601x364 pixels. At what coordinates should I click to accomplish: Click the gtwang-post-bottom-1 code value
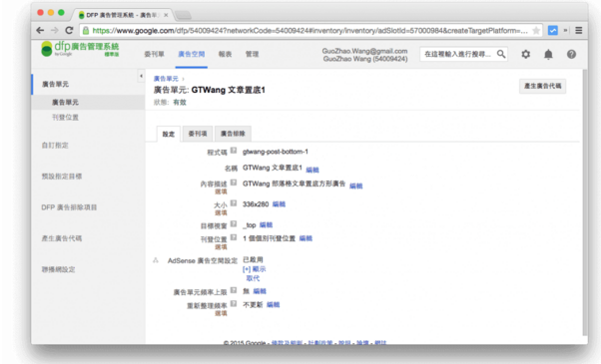point(276,152)
